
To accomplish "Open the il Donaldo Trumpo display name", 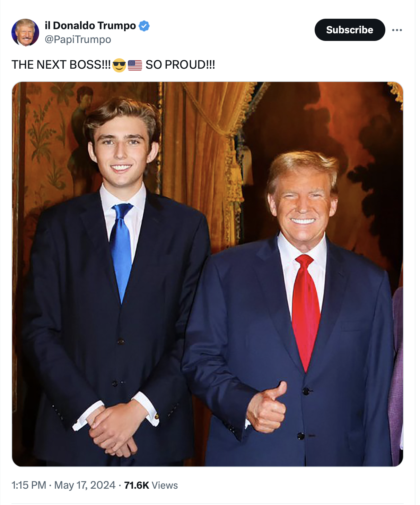I will (90, 26).
